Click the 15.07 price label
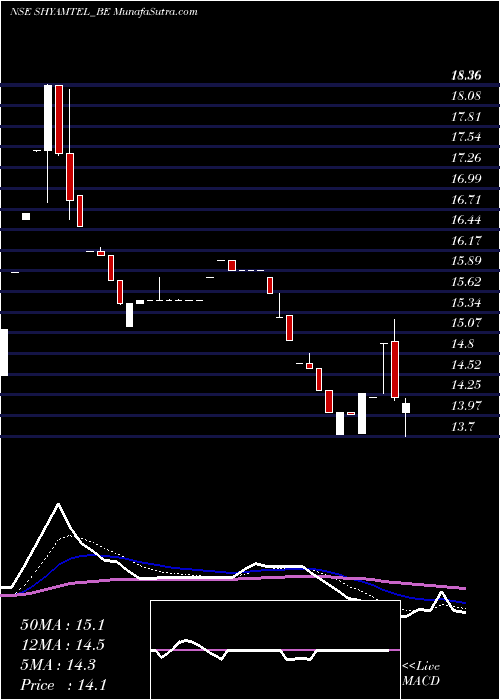The width and height of the screenshot is (500, 700). coord(466,323)
